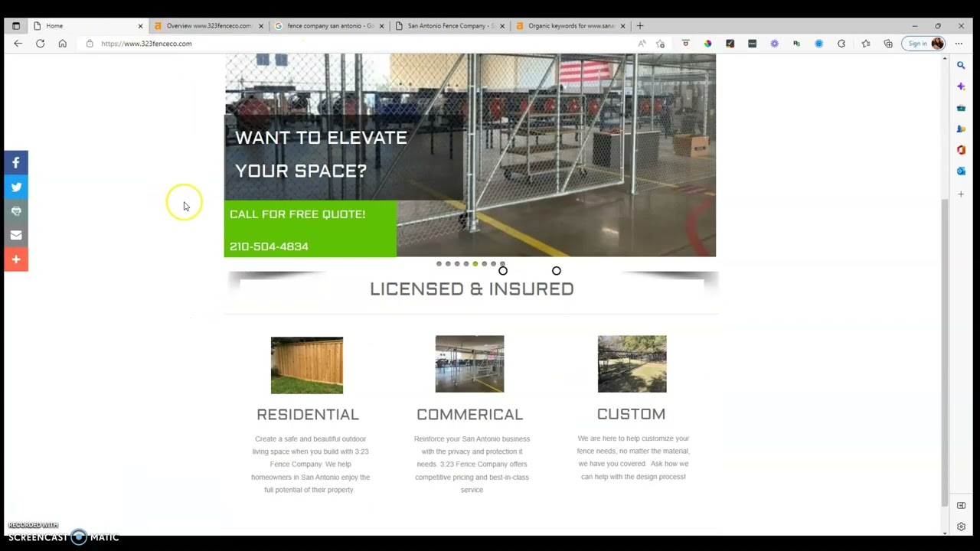This screenshot has width=980, height=551.
Task: Switch to the Home tab
Action: [87, 26]
